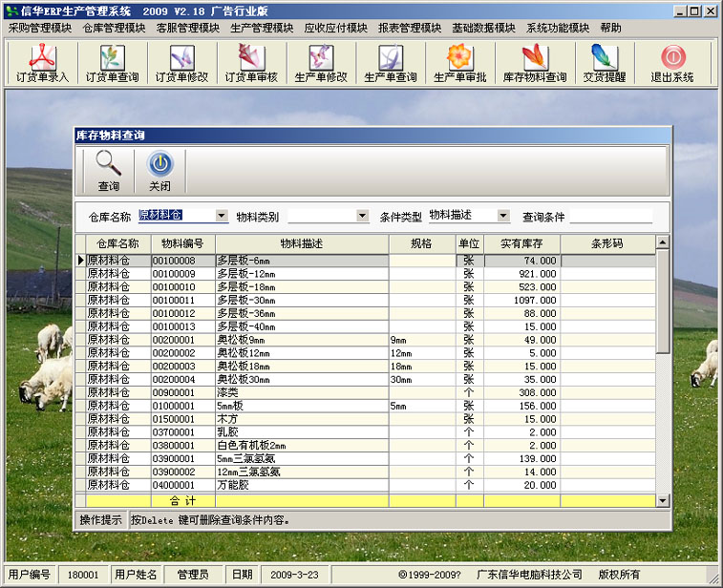Click 实有库存 column header
Screen dimensions: 723x588
point(521,243)
